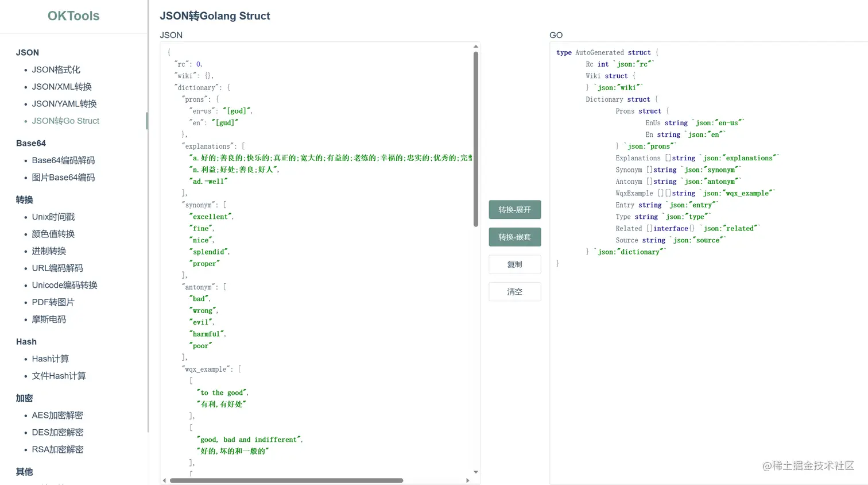Open 图片Base64编码 tool
The image size is (868, 485).
63,178
